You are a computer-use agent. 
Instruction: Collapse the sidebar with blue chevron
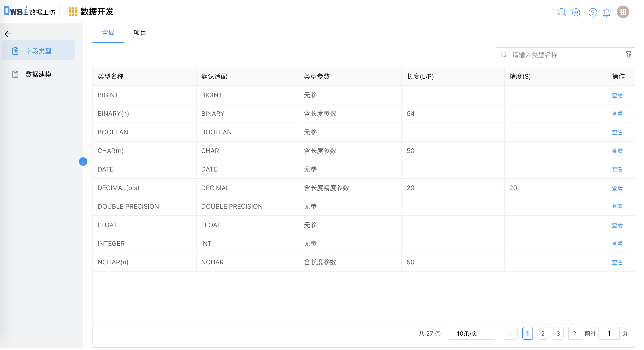83,162
